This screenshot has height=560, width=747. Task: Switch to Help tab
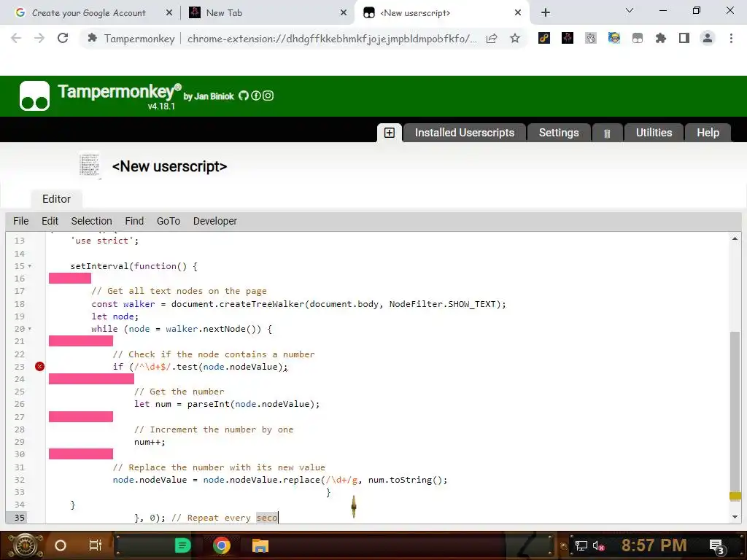(708, 133)
